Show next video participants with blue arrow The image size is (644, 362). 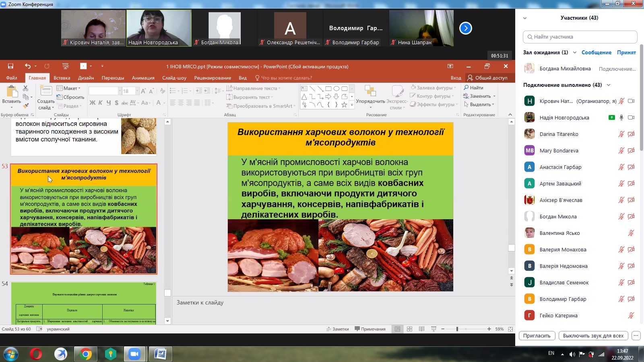coord(465,28)
